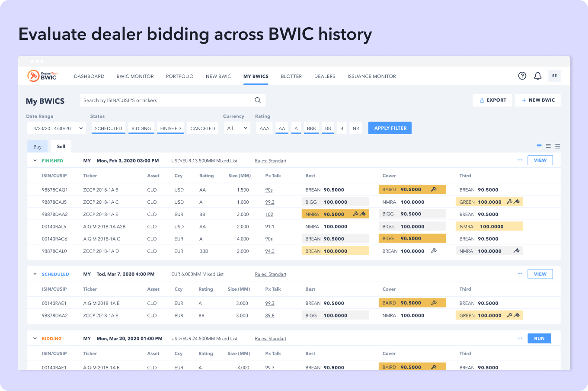This screenshot has height=391, width=588.
Task: Go to the BLOTTER menu
Action: point(291,77)
